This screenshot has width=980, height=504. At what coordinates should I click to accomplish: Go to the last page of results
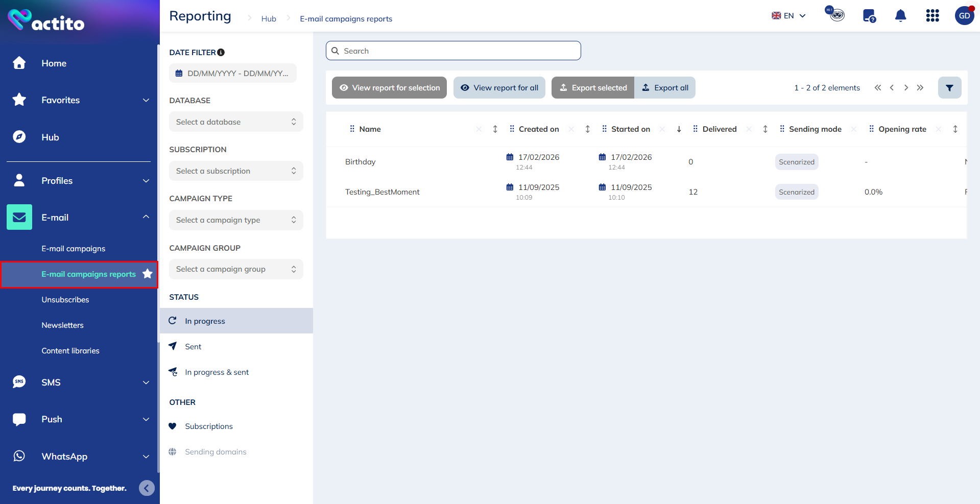pyautogui.click(x=920, y=88)
